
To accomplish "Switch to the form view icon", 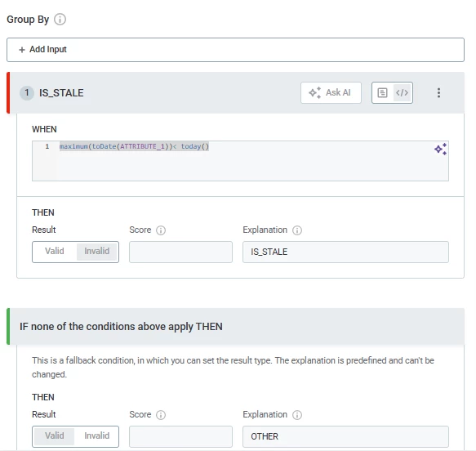I will click(x=382, y=92).
